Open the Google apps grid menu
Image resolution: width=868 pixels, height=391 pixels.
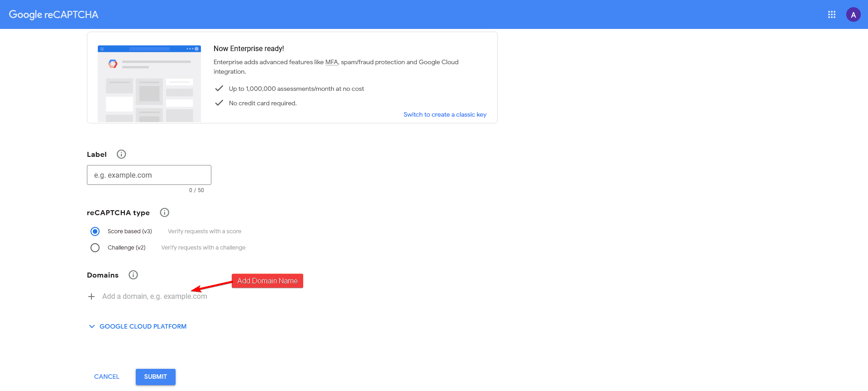(831, 14)
